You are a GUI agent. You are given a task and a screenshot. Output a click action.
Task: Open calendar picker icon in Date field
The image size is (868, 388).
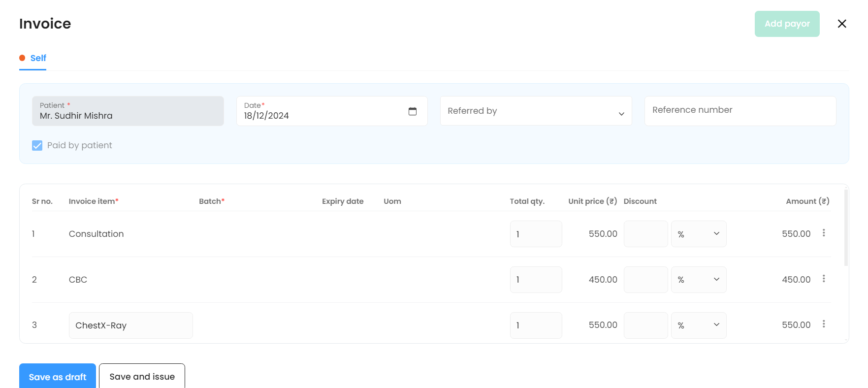pos(413,111)
